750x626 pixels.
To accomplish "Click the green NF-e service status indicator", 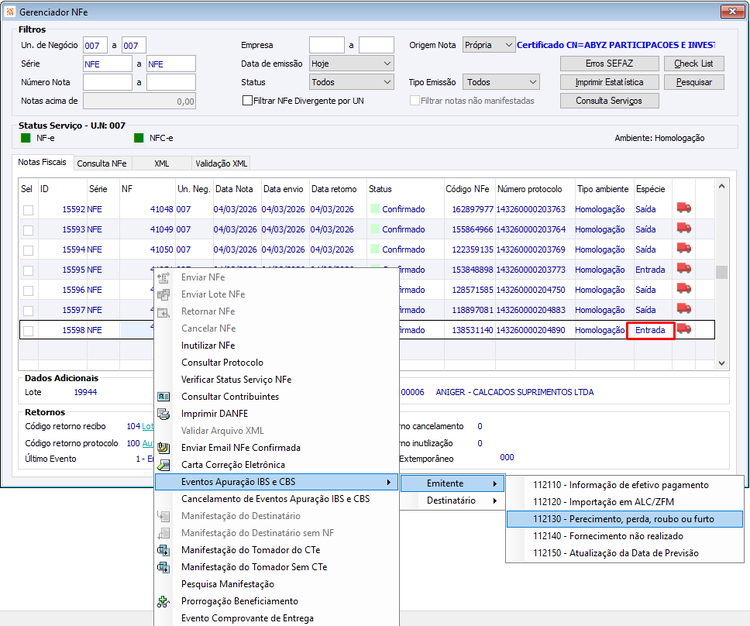I will [26, 138].
